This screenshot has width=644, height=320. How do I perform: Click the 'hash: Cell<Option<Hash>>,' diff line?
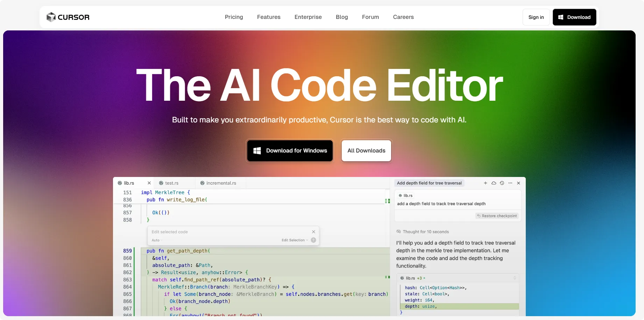click(436, 288)
